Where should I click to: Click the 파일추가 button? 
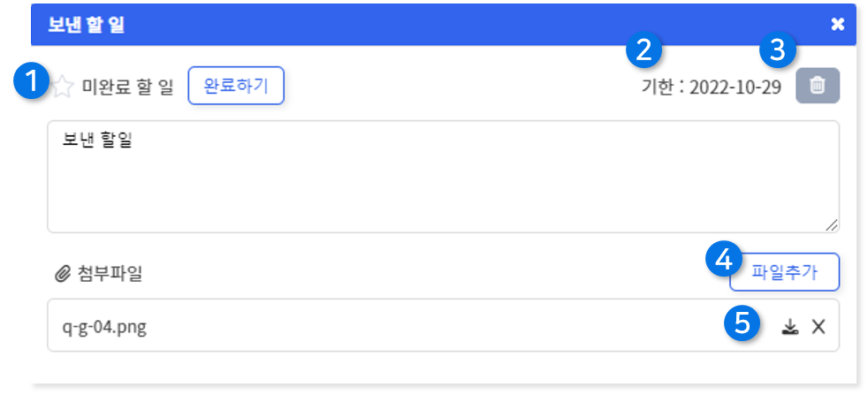784,272
